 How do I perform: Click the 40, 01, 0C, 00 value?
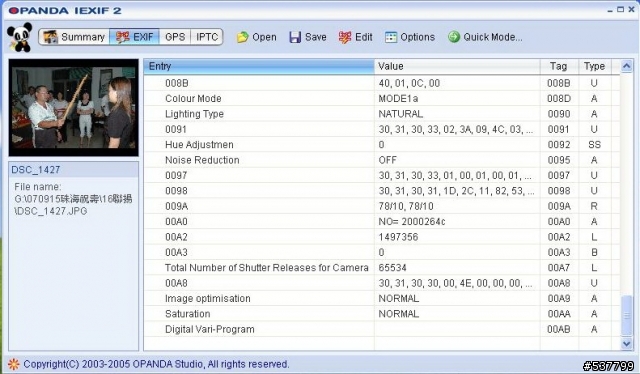409,83
